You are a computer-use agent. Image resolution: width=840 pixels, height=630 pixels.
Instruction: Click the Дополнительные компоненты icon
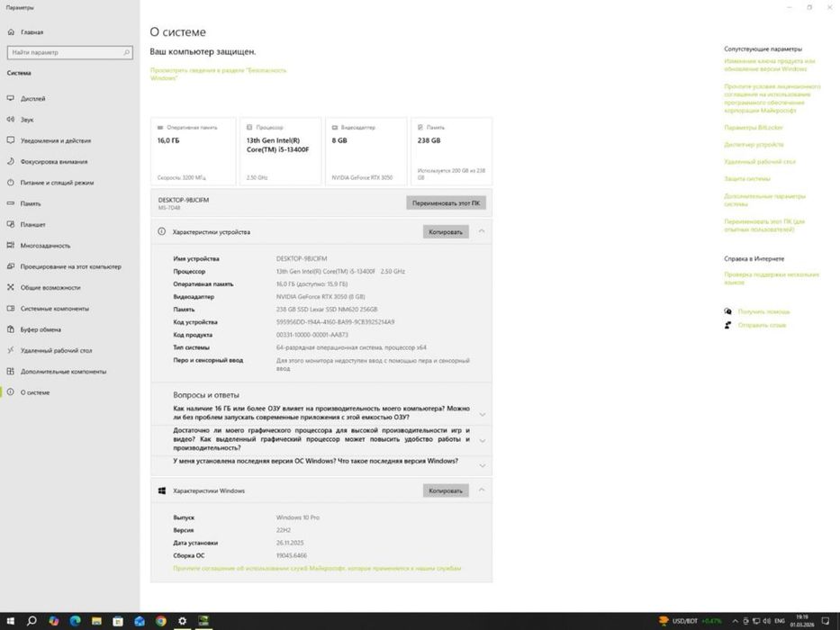click(10, 371)
